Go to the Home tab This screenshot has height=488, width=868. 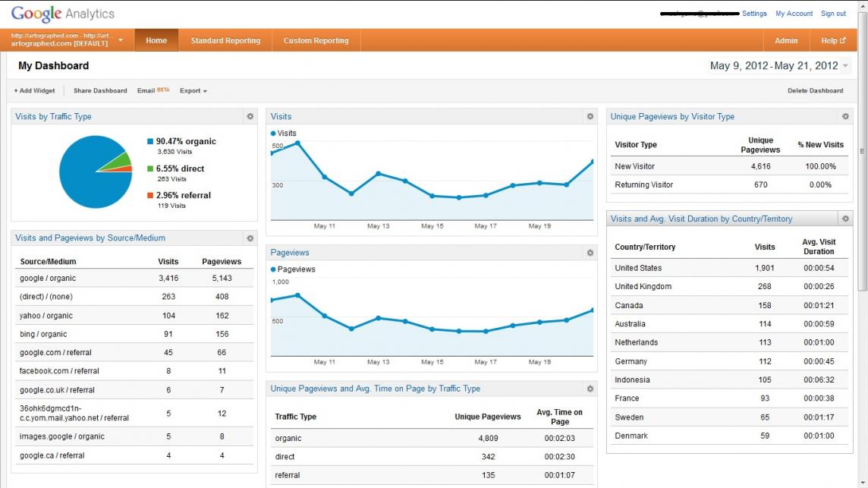click(x=156, y=40)
